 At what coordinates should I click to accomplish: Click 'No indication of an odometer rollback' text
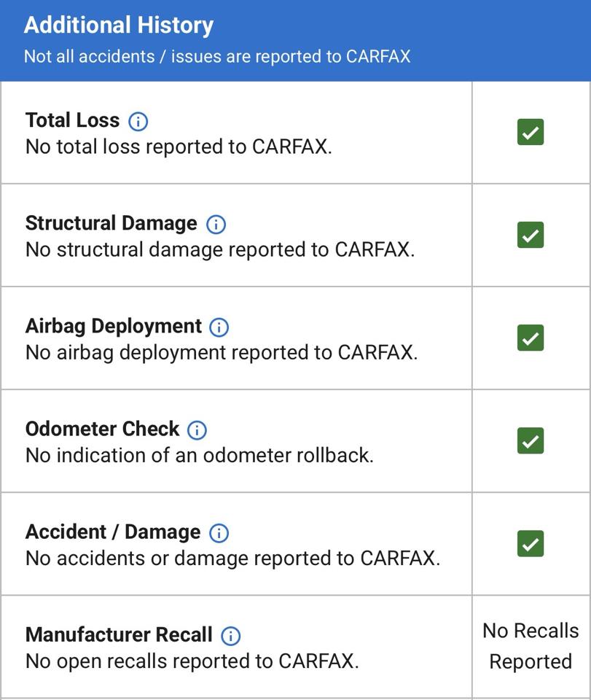tap(200, 455)
